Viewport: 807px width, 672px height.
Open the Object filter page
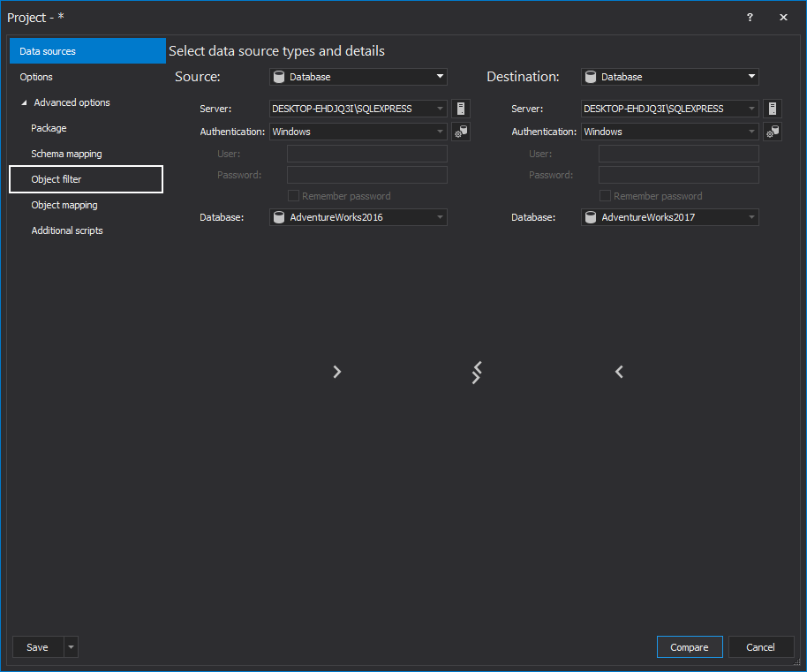[86, 179]
